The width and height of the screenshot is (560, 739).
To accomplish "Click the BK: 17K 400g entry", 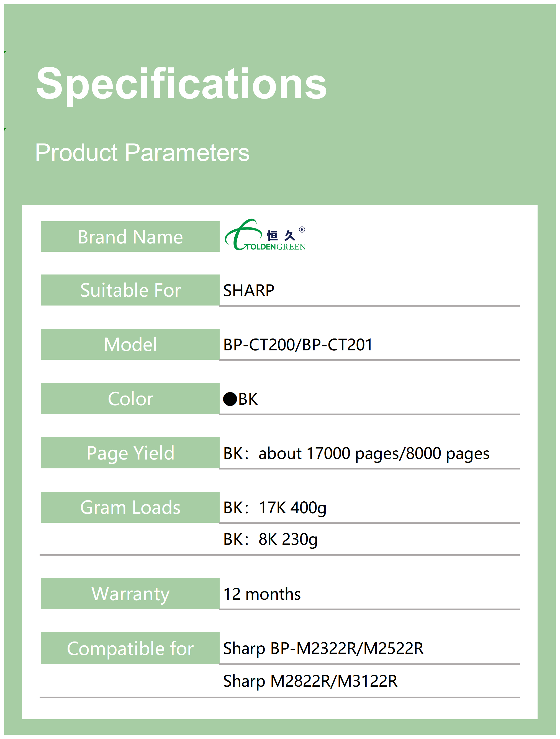I will [275, 507].
